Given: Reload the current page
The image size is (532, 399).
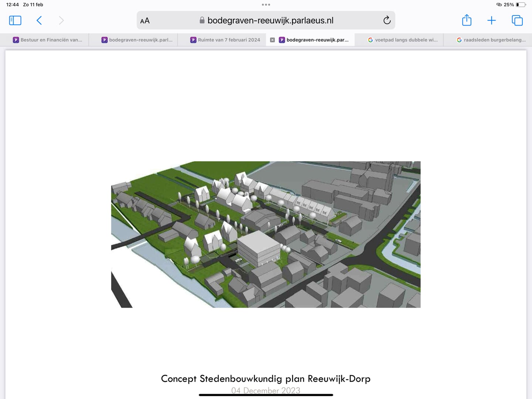Looking at the screenshot, I should pyautogui.click(x=387, y=20).
